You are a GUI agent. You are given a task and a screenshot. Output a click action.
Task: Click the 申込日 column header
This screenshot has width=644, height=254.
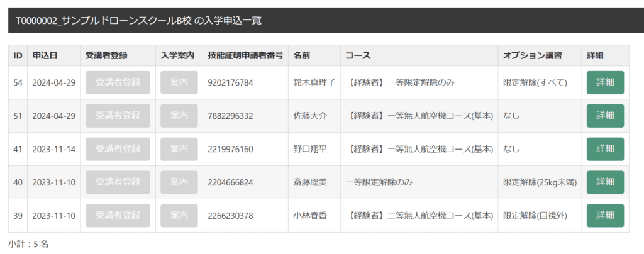pos(45,56)
